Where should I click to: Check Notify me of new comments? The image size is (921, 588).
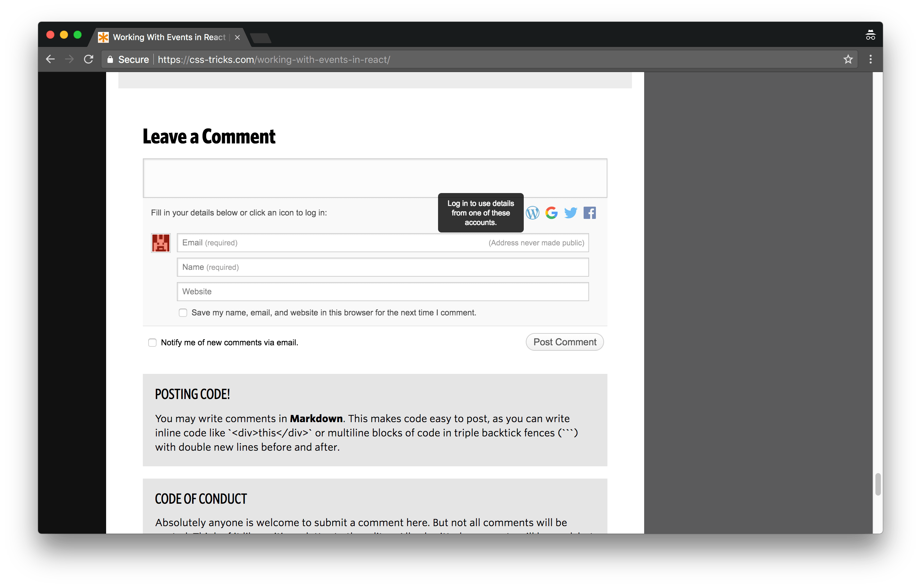tap(152, 343)
